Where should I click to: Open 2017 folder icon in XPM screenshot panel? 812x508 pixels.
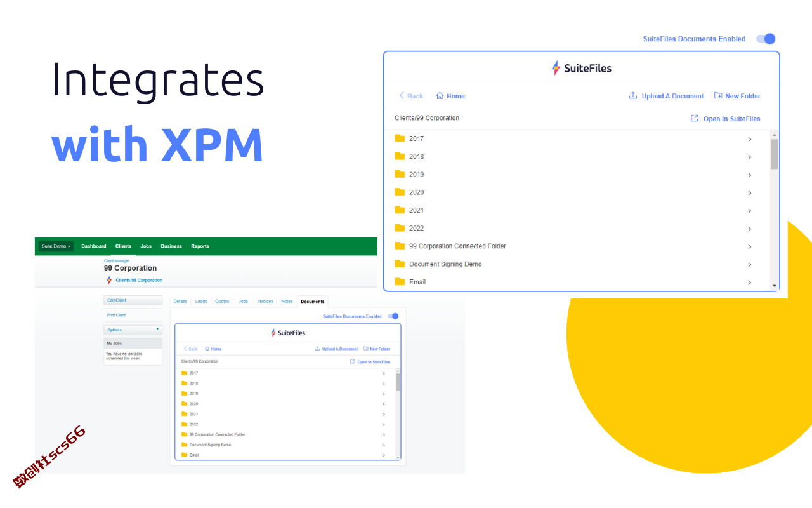184,373
